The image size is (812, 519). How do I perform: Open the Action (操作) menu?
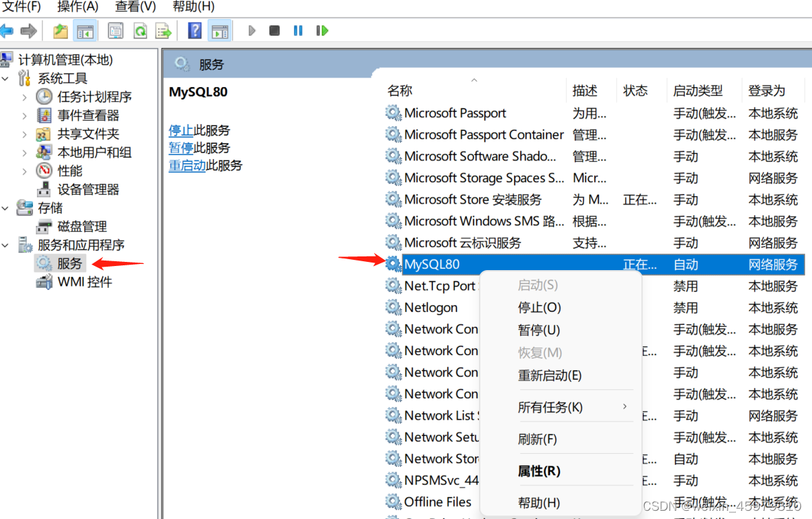click(77, 7)
